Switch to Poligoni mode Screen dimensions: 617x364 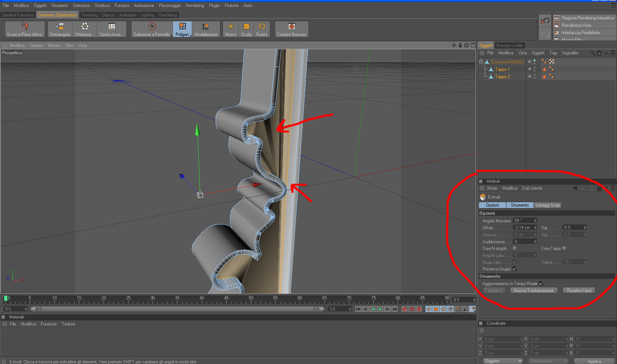[182, 29]
